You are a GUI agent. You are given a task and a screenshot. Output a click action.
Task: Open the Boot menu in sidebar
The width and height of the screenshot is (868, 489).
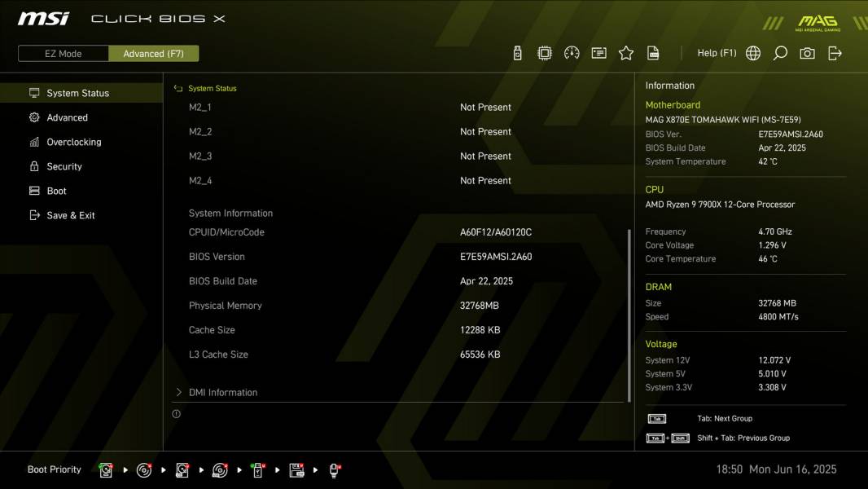tap(81, 191)
